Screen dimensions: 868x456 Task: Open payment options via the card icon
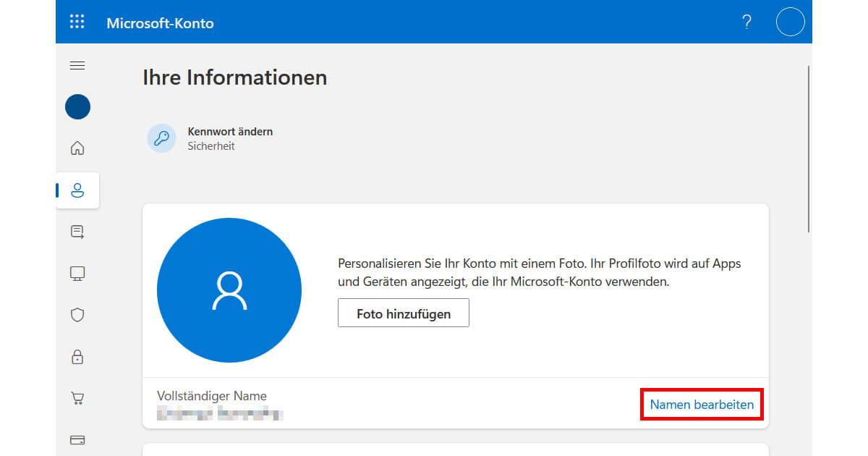pyautogui.click(x=77, y=439)
